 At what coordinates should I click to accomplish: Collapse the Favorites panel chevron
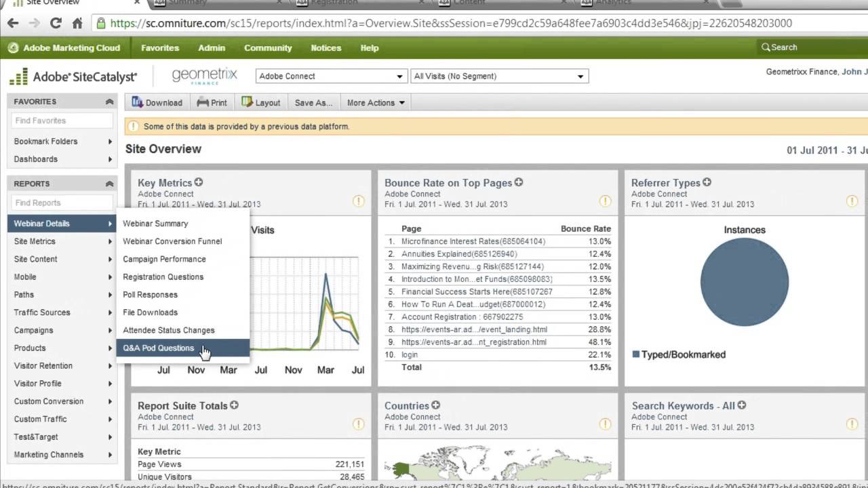coord(109,102)
